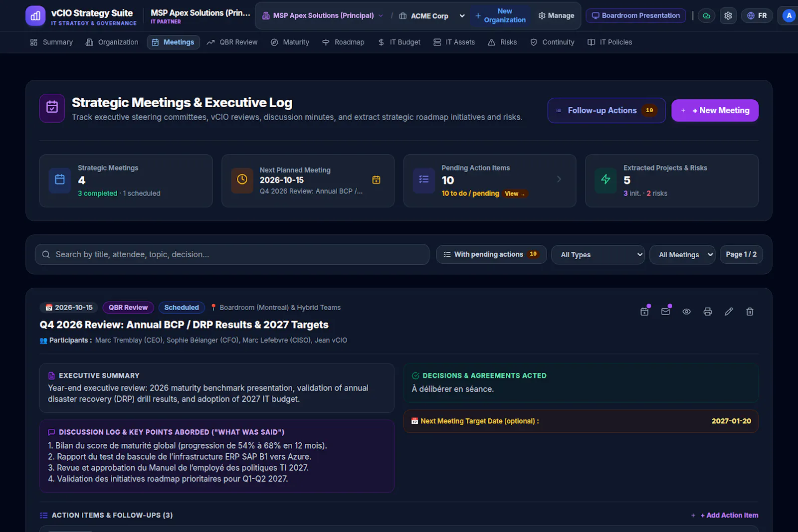The image size is (798, 532).
Task: Open the IT Budget tab
Action: [x=399, y=42]
